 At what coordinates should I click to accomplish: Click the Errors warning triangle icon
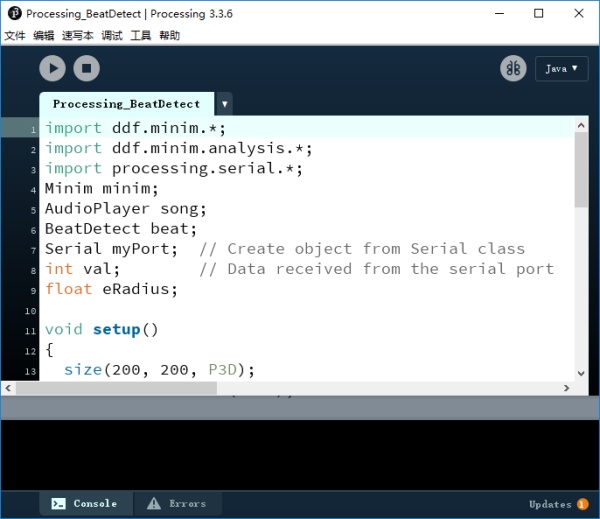(x=154, y=503)
